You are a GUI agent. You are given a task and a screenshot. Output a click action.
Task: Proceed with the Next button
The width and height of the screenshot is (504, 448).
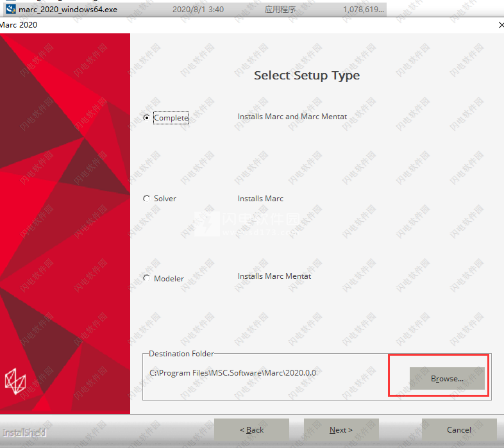click(x=341, y=429)
